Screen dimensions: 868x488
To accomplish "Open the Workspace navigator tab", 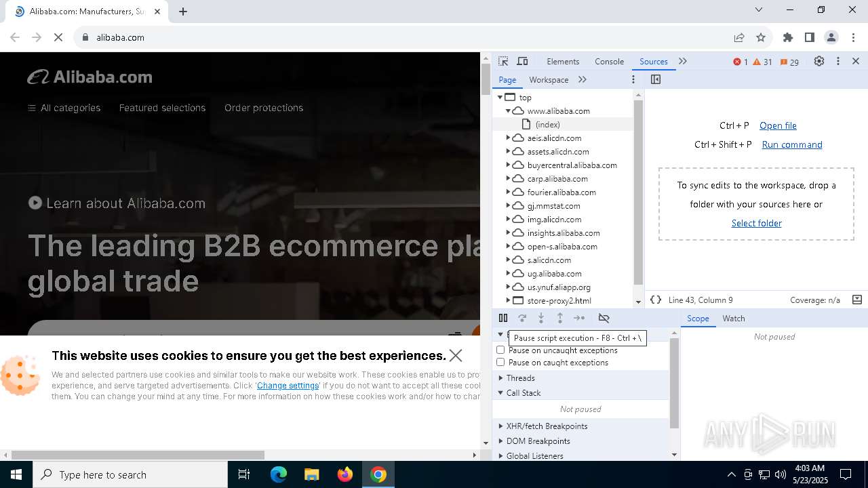I will (x=549, y=79).
